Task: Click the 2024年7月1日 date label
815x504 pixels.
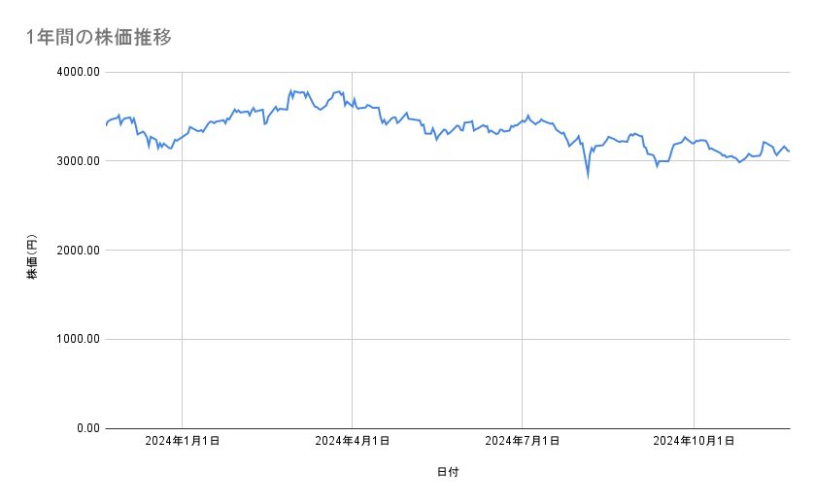Action: coord(523,442)
